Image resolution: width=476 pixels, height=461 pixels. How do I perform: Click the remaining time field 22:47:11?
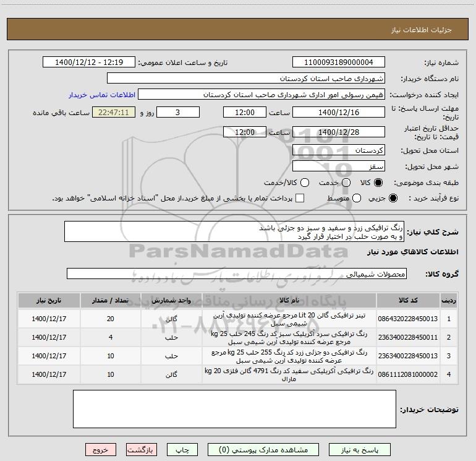114,112
